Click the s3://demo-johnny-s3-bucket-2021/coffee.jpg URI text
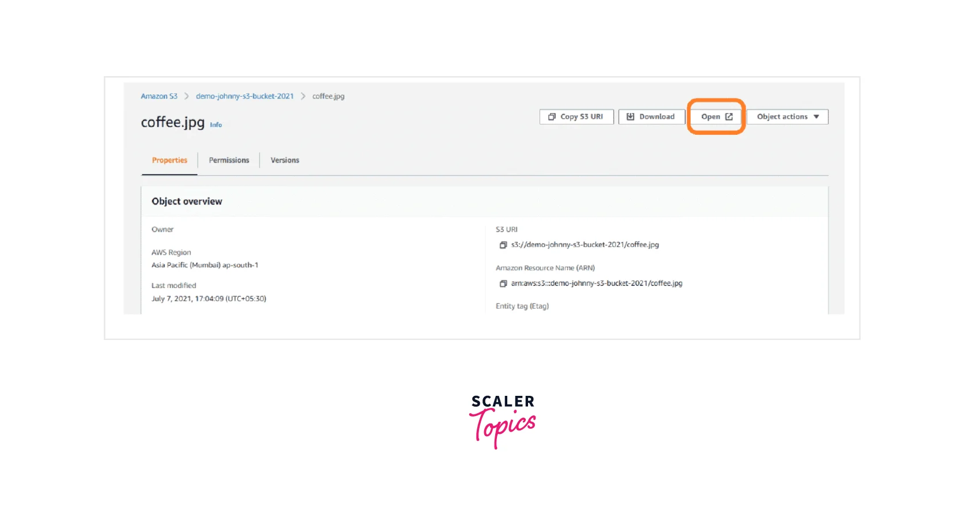This screenshot has width=980, height=518. pos(585,245)
